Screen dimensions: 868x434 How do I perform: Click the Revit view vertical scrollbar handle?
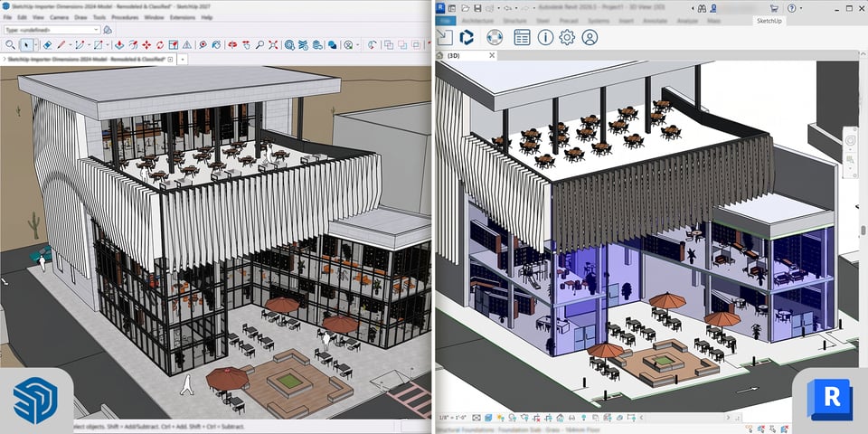point(863,231)
